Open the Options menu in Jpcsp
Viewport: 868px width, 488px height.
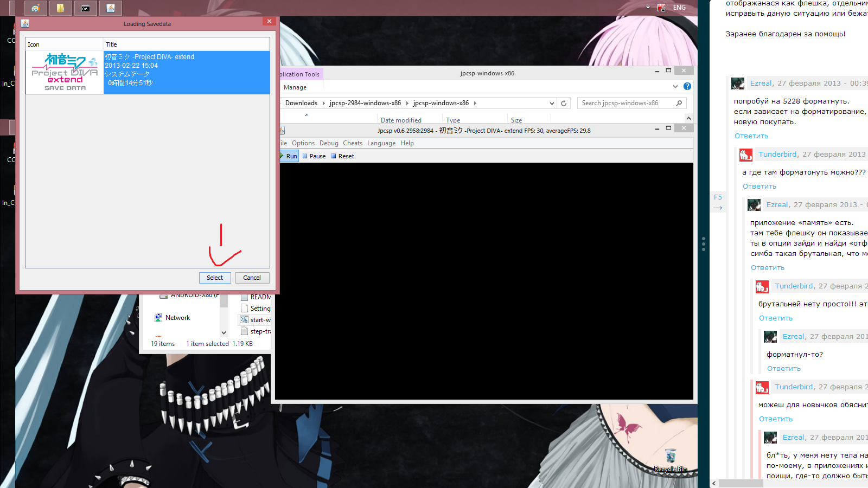pyautogui.click(x=303, y=143)
